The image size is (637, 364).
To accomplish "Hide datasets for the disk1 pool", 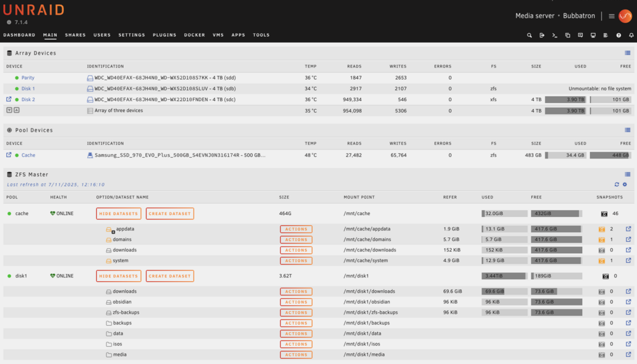I will 118,276.
